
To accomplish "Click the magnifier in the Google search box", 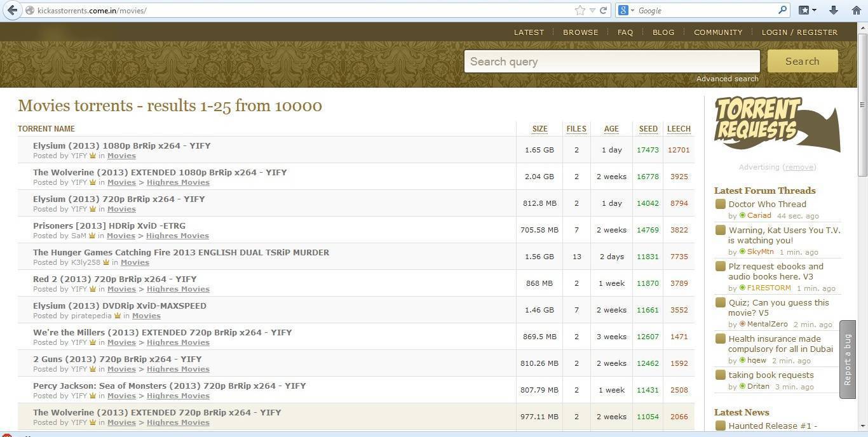I will [x=782, y=10].
